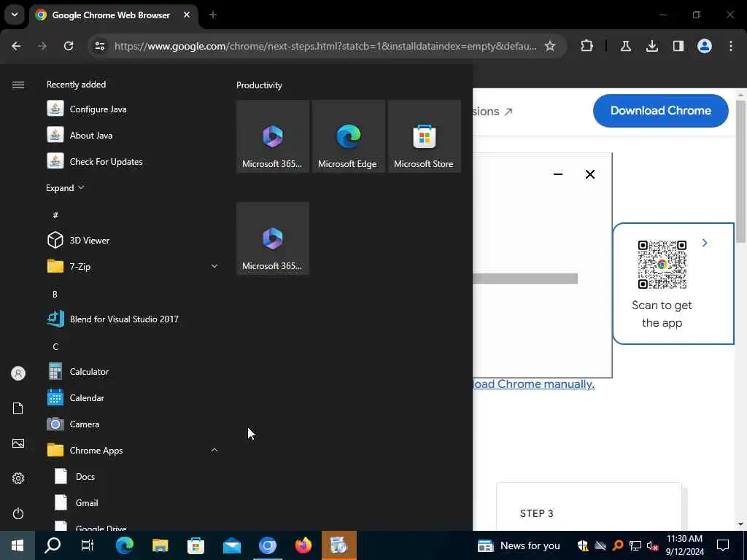Open the top-row Microsoft 365 tile

(273, 136)
